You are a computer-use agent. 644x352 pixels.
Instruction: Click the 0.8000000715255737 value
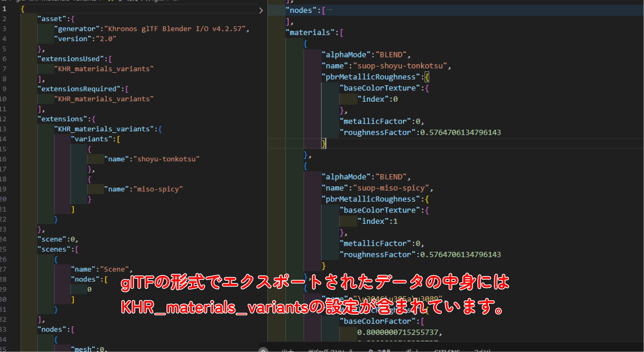point(398,332)
